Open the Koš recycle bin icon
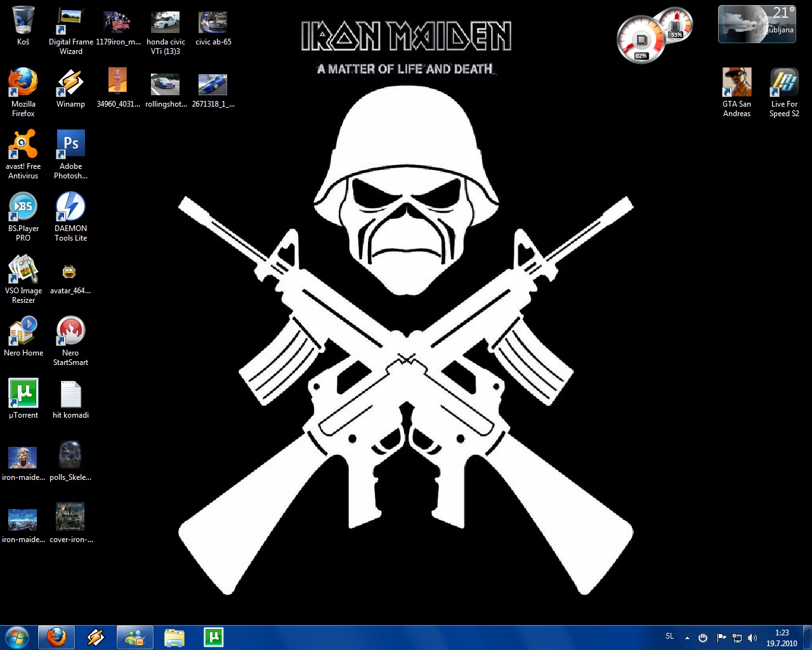The height and width of the screenshot is (650, 812). pyautogui.click(x=23, y=26)
